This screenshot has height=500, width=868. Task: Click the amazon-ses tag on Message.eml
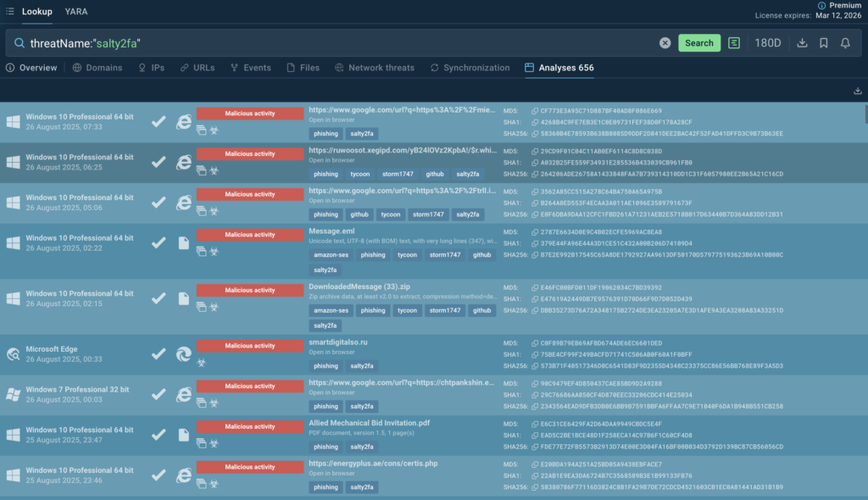coord(331,254)
